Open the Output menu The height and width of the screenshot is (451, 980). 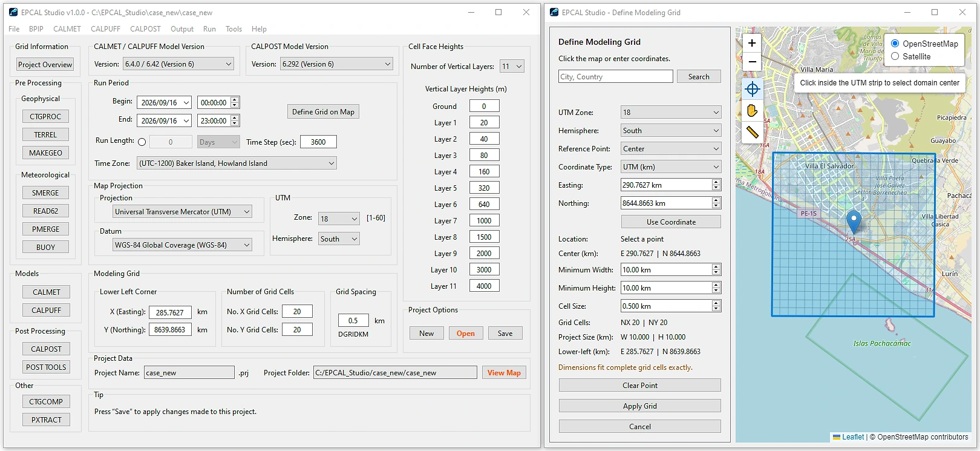click(182, 29)
